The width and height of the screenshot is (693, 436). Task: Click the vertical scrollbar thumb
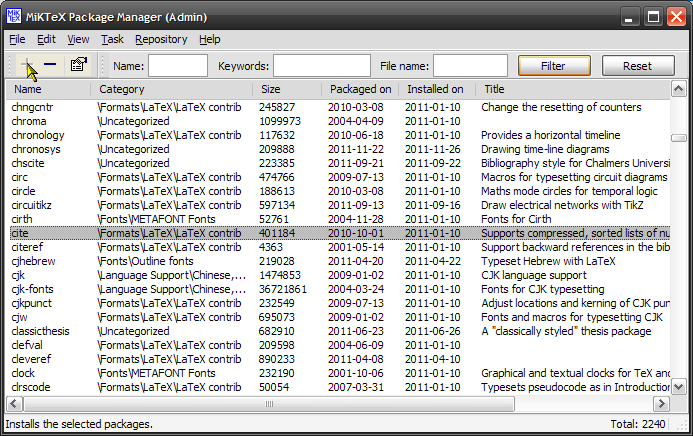pos(678,138)
